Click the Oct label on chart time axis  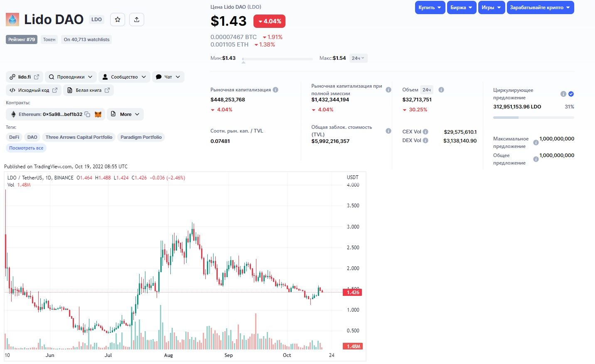287,355
